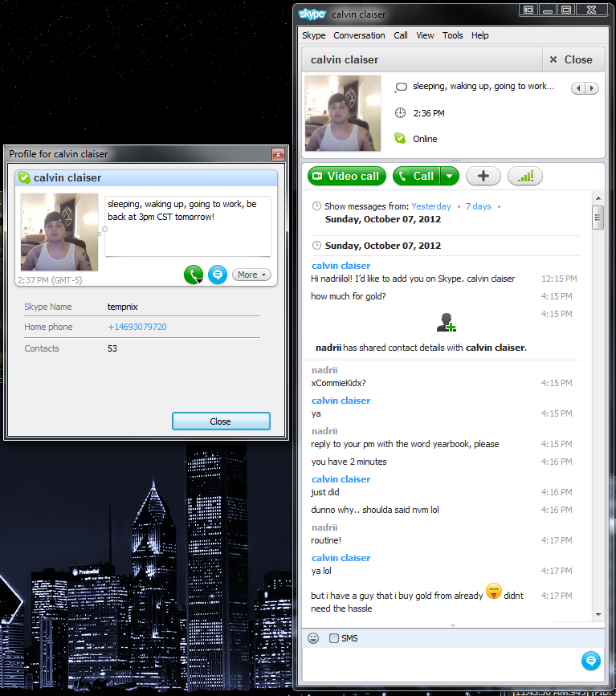Screen dimensions: 616x696
Task: Toggle the SMS checkbox
Action: [334, 638]
